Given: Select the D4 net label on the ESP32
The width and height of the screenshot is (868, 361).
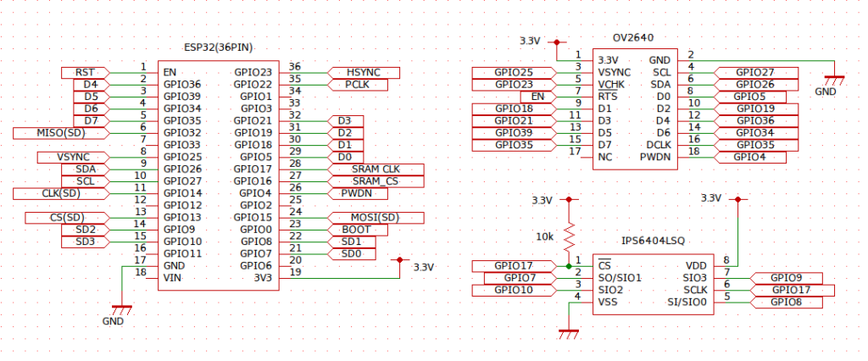Looking at the screenshot, I should pos(92,85).
